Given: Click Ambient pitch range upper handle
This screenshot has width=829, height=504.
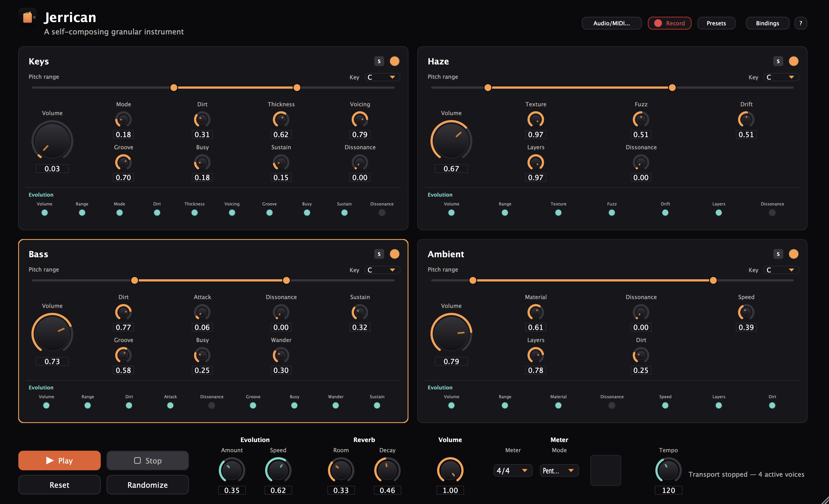Looking at the screenshot, I should point(713,280).
